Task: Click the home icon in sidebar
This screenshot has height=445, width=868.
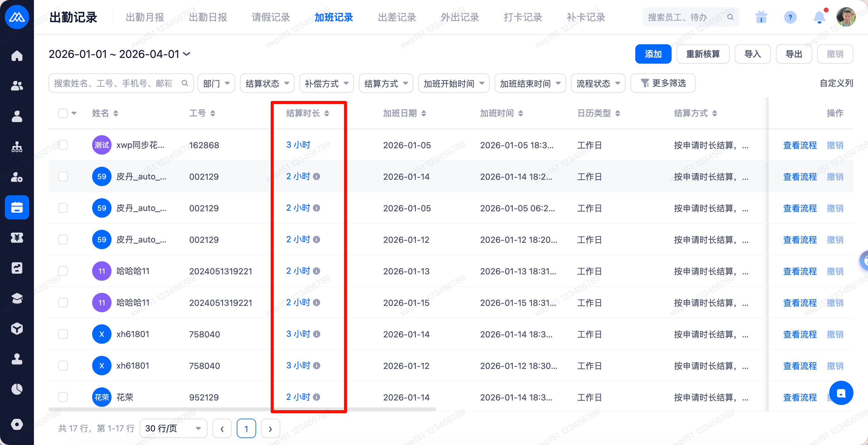Action: [17, 56]
